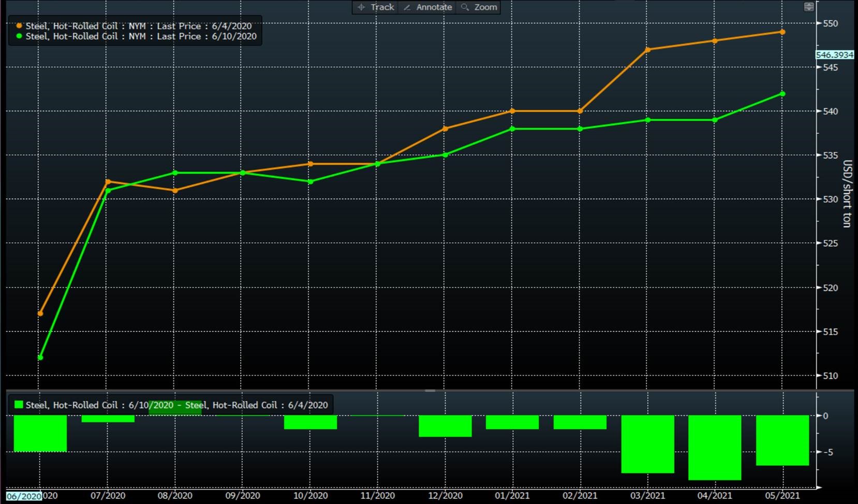Click the 01/2021 x-axis label
The height and width of the screenshot is (504, 858).
point(512,496)
